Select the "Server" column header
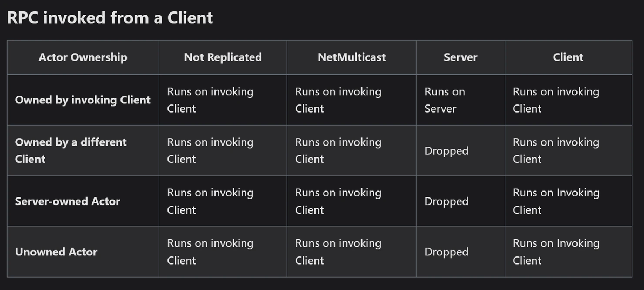Image resolution: width=644 pixels, height=290 pixels. pos(460,57)
